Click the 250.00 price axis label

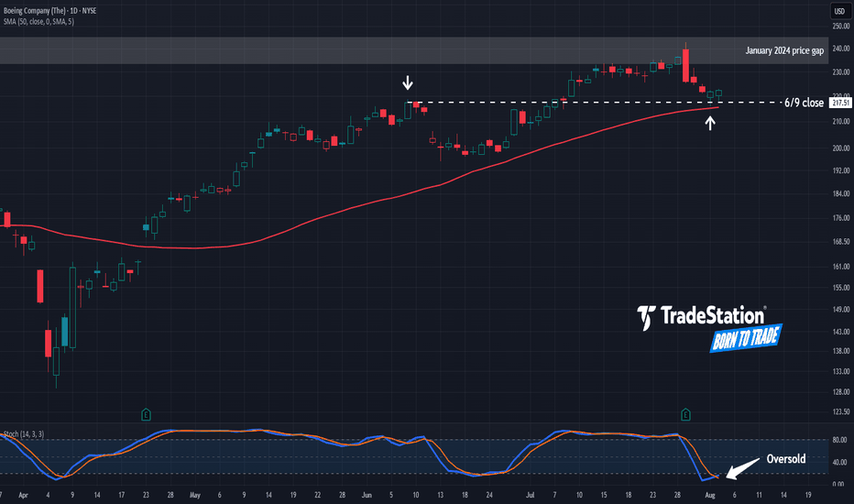click(x=841, y=27)
